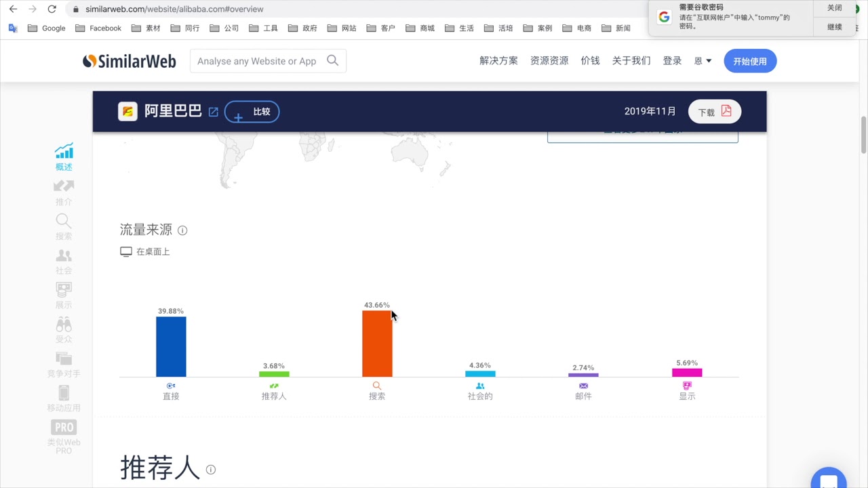This screenshot has height=488, width=868.
Task: Download the PDF report with 下载
Action: point(715,112)
